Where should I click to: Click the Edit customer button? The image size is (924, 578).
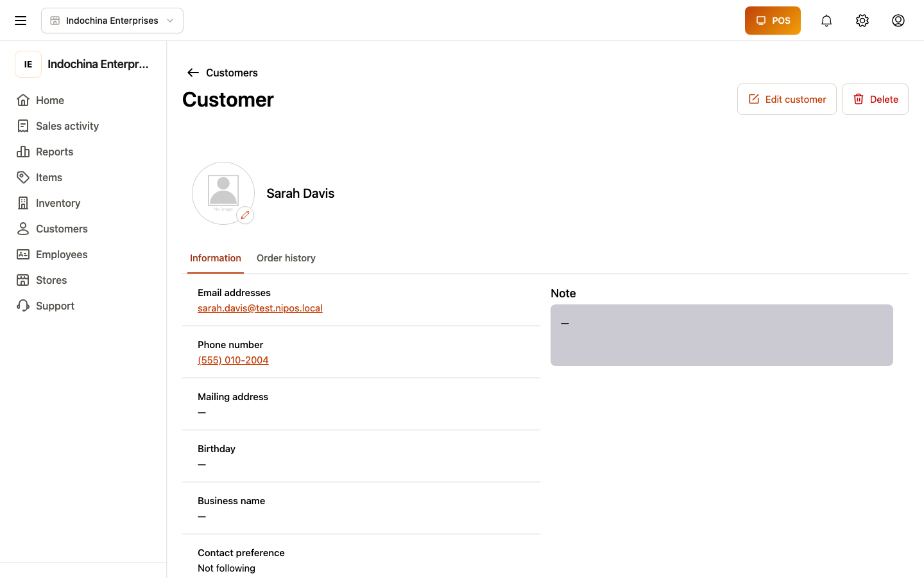pyautogui.click(x=787, y=100)
